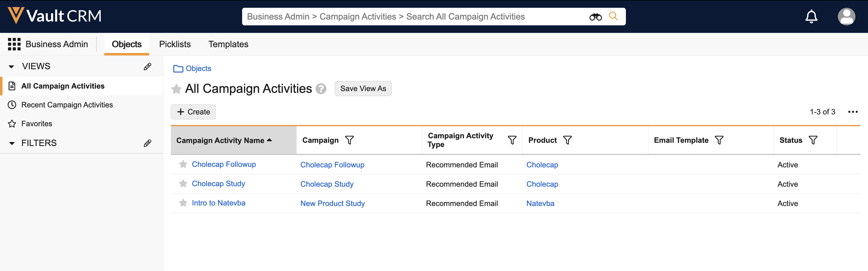Open the New Product Study campaign link

pos(332,203)
